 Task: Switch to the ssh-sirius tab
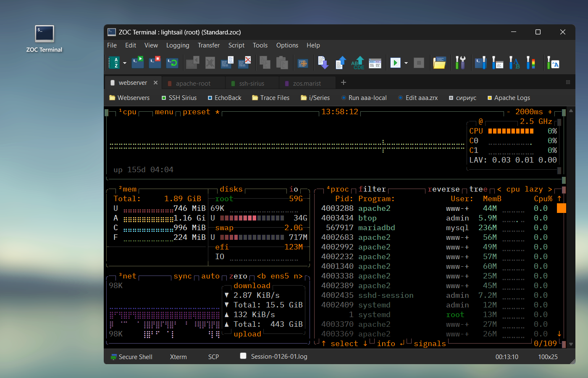coord(252,83)
